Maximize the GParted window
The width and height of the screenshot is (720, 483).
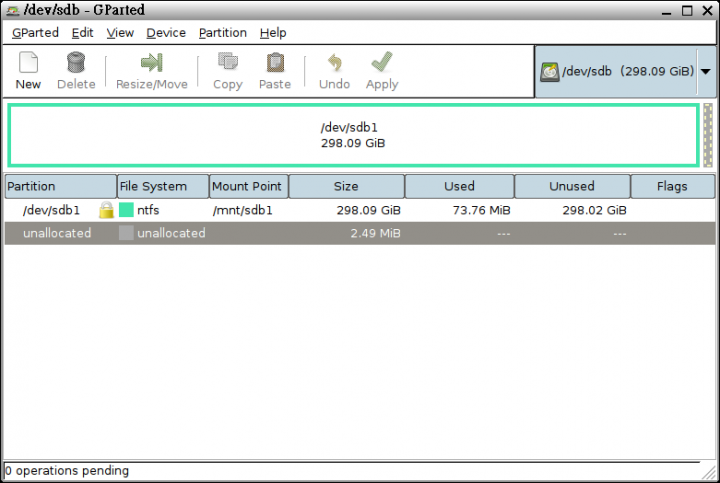coord(687,11)
